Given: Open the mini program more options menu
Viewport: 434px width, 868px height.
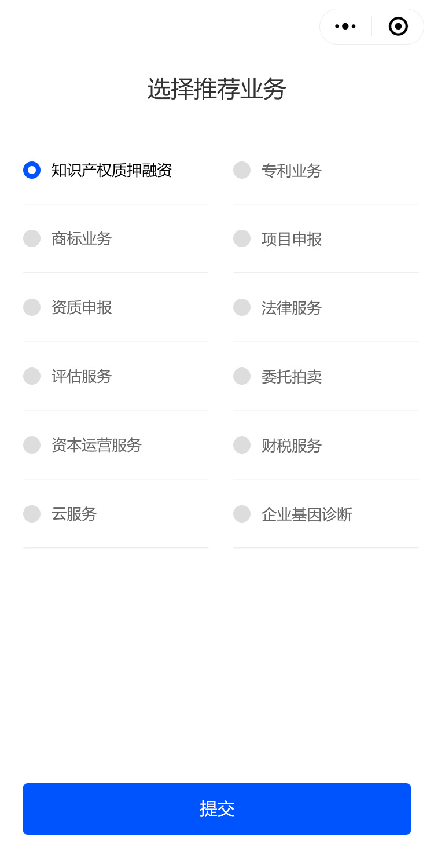Looking at the screenshot, I should pos(345,27).
